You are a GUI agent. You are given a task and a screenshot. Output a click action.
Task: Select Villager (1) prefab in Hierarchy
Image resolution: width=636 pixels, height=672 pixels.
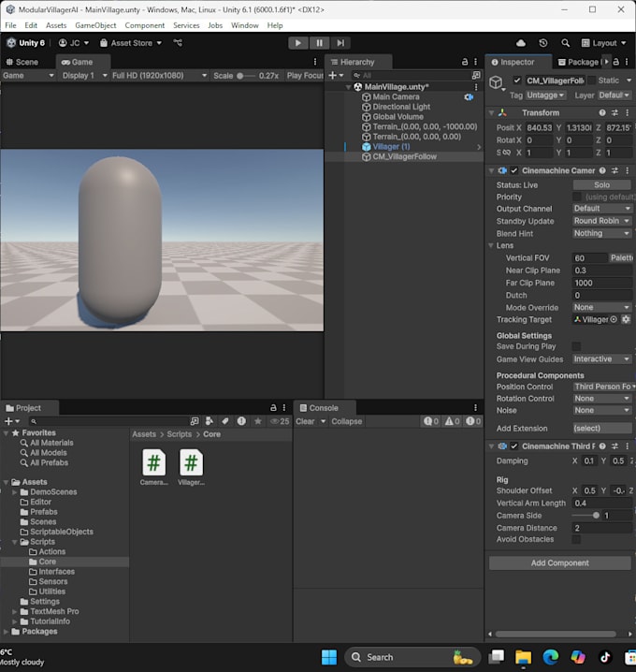pyautogui.click(x=391, y=147)
